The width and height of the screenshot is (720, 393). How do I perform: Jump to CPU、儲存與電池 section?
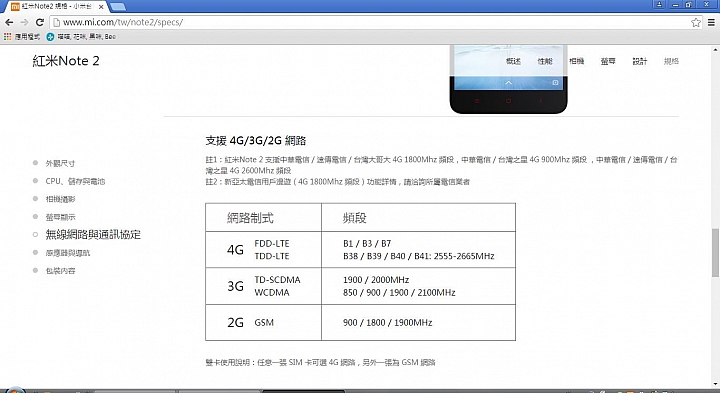(x=75, y=181)
